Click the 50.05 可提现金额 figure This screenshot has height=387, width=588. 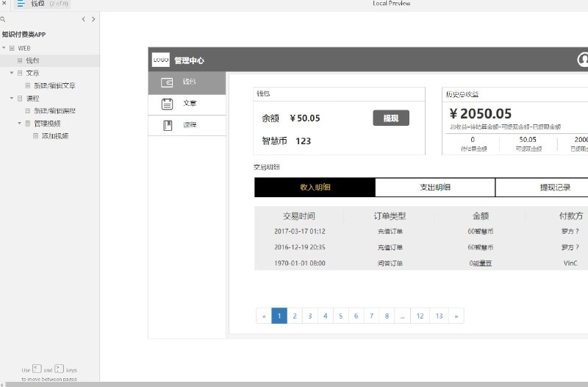(x=528, y=140)
